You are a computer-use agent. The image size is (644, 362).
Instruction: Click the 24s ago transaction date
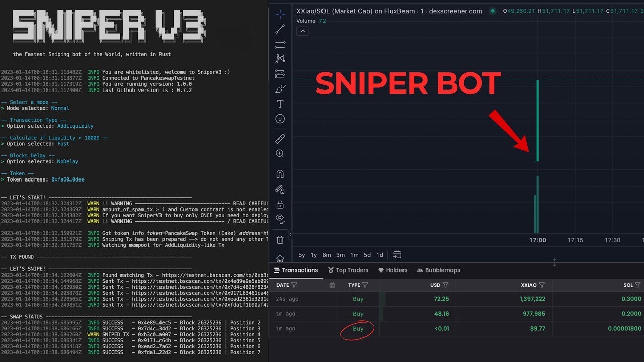287,299
